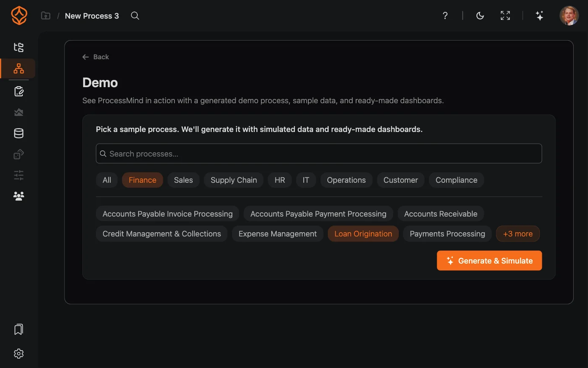Open the clipboard edit sidebar icon
Screen dimensions: 588x368
coord(19,91)
